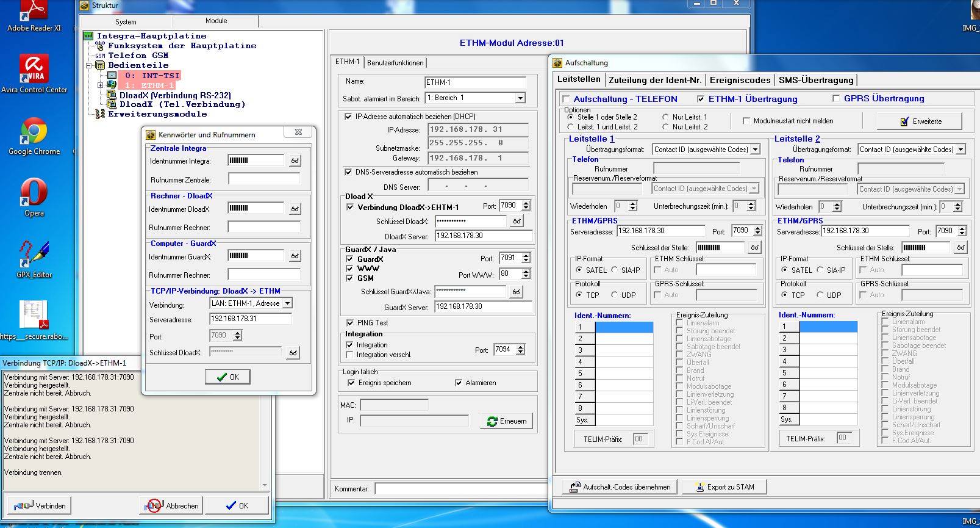Open the Verbindung LAN: ETHM-1 dropdown
The width and height of the screenshot is (980, 528).
tap(288, 303)
